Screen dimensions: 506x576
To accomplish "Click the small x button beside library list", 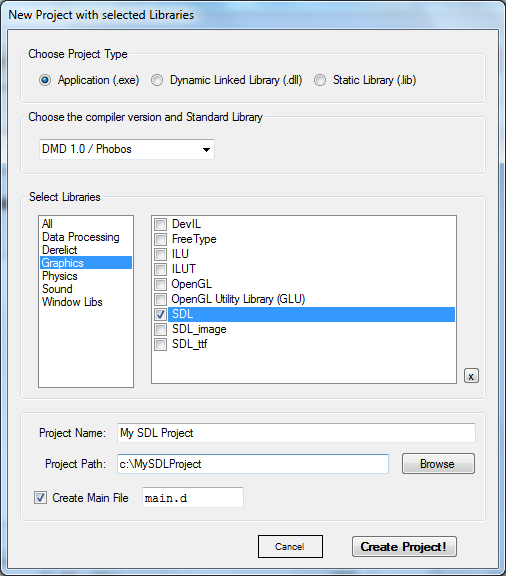I will 471,376.
